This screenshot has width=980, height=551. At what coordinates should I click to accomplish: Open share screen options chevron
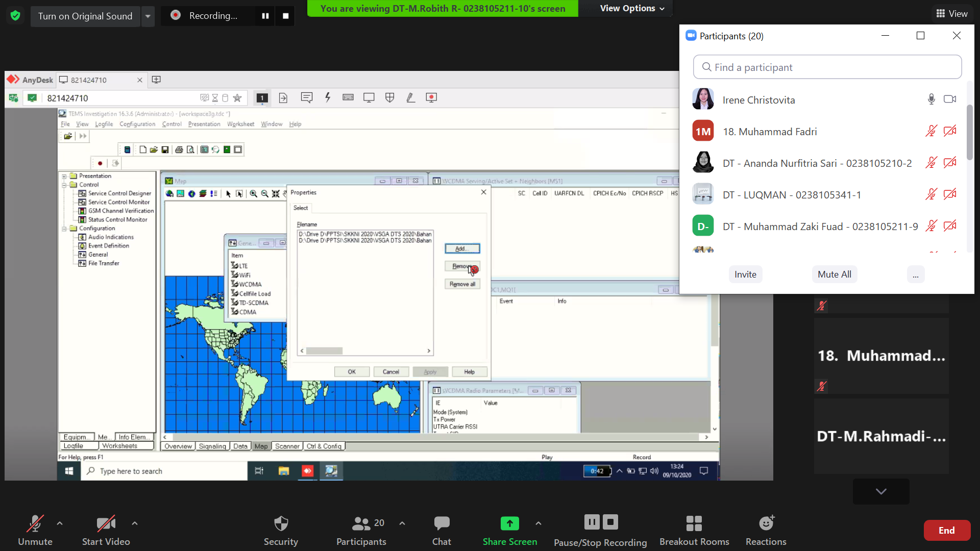point(538,523)
